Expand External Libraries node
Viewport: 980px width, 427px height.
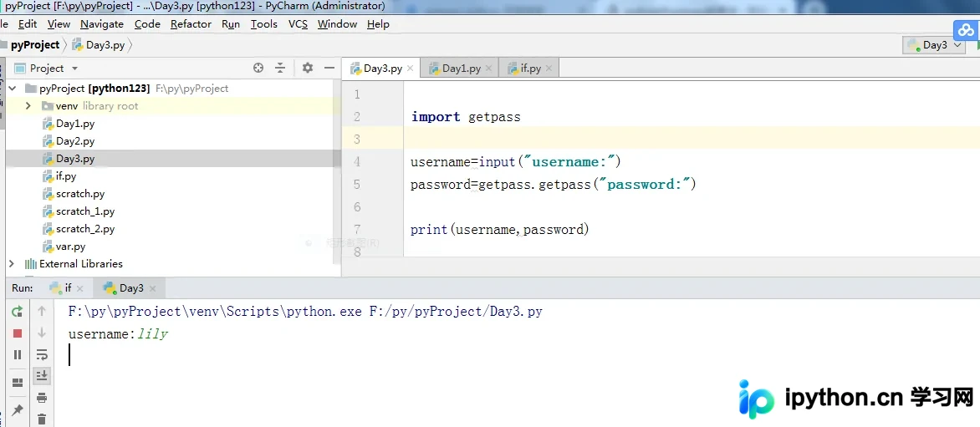[11, 263]
